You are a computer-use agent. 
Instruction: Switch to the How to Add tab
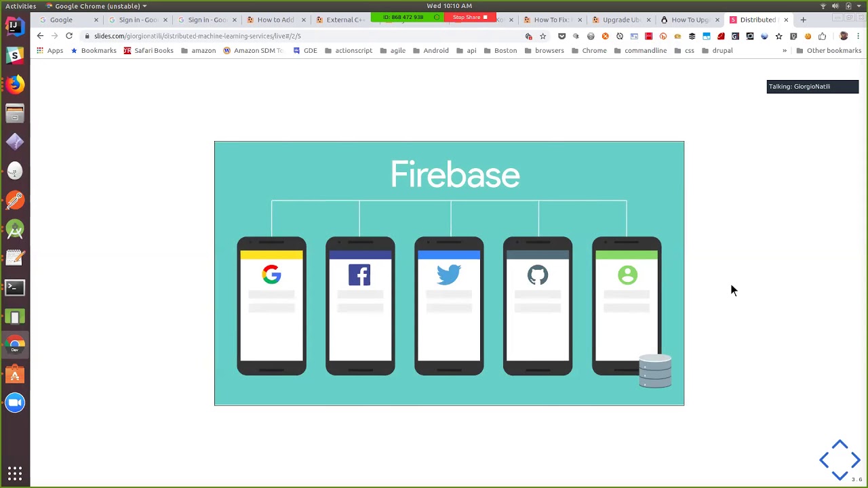pos(275,20)
